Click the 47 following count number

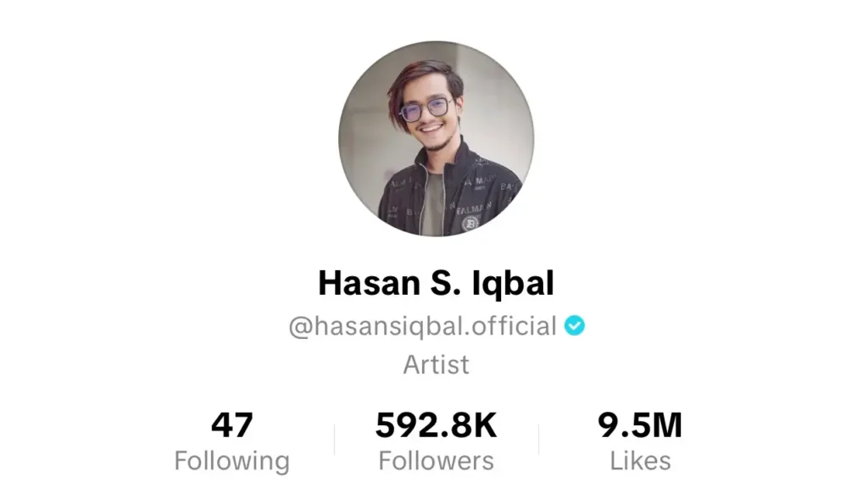point(232,425)
